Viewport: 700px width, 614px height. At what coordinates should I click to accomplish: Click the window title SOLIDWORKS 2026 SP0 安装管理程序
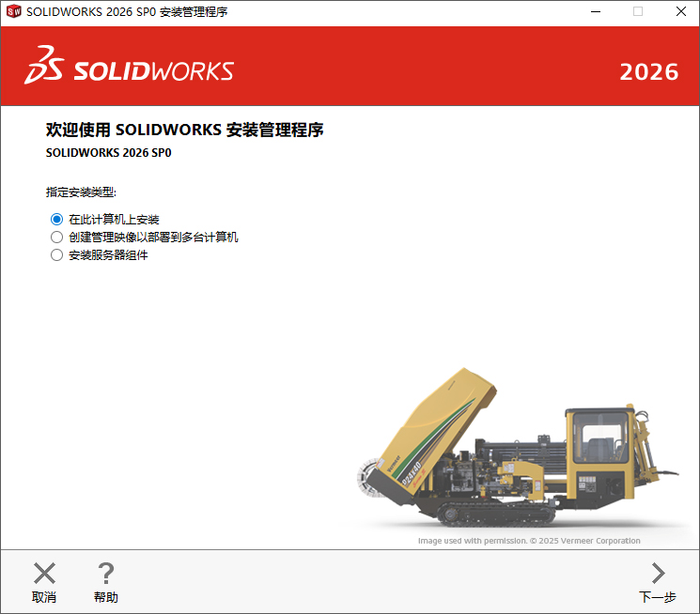(x=127, y=11)
